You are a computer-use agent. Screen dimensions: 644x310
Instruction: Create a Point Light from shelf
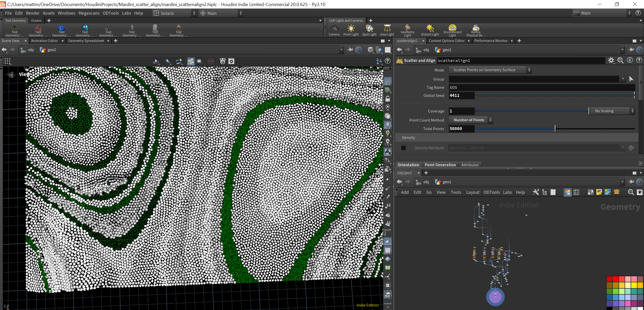(x=351, y=30)
